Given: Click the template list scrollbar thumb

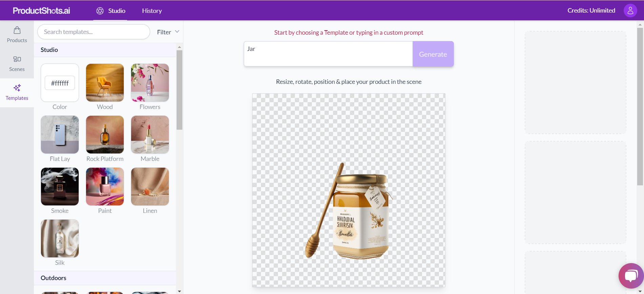Looking at the screenshot, I should point(179,90).
